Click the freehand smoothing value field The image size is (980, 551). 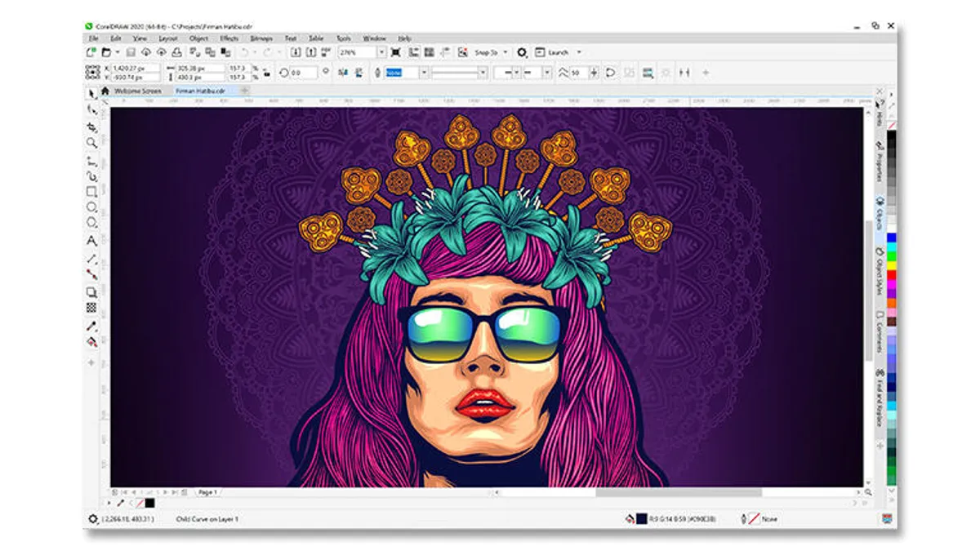tap(579, 73)
